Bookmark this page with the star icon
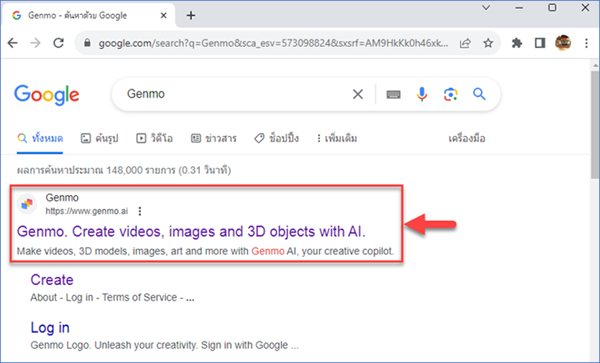 488,43
